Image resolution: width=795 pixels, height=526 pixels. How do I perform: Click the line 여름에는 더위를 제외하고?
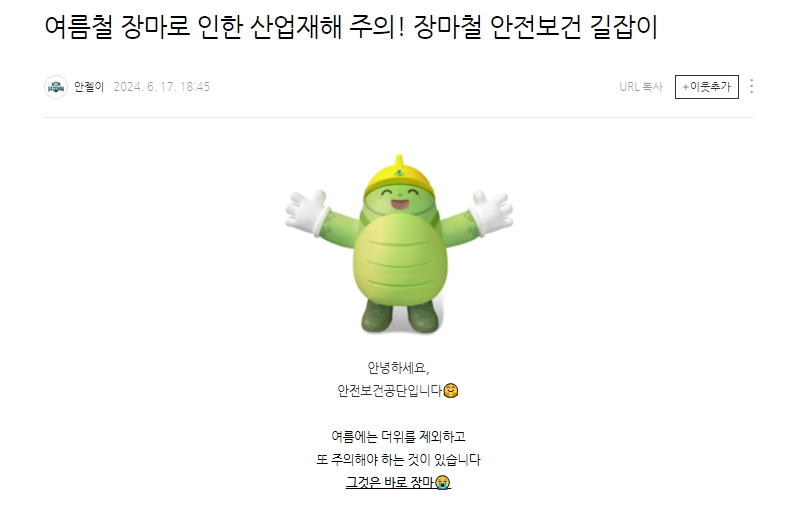[399, 436]
